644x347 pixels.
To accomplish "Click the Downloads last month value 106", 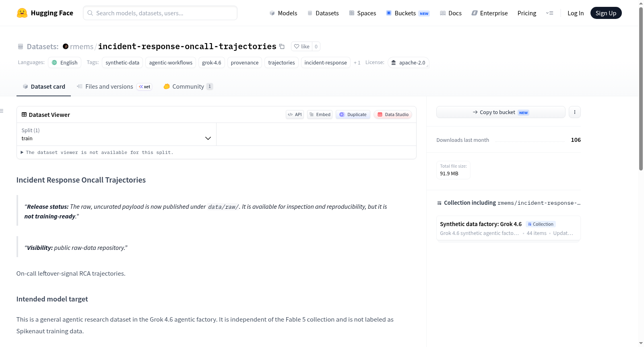I will [x=576, y=140].
